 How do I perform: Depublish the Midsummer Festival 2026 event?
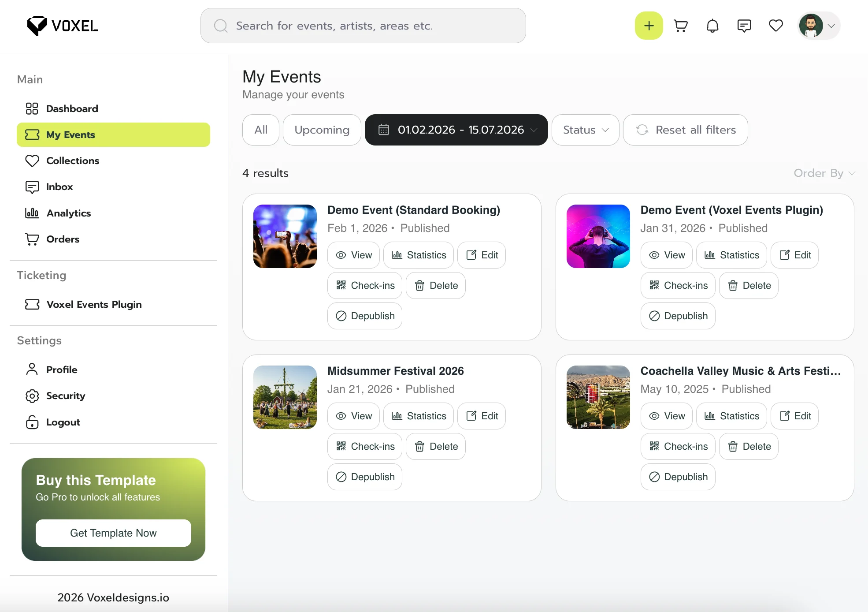tap(365, 477)
